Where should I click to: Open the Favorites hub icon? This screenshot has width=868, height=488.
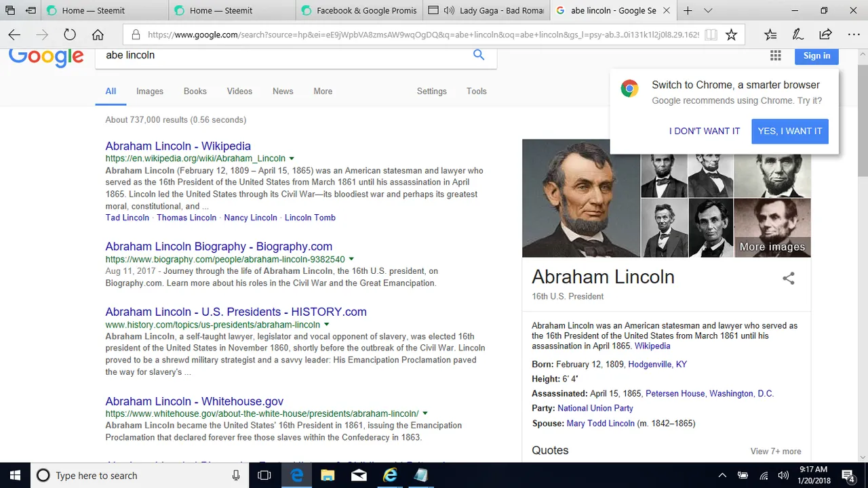[770, 35]
